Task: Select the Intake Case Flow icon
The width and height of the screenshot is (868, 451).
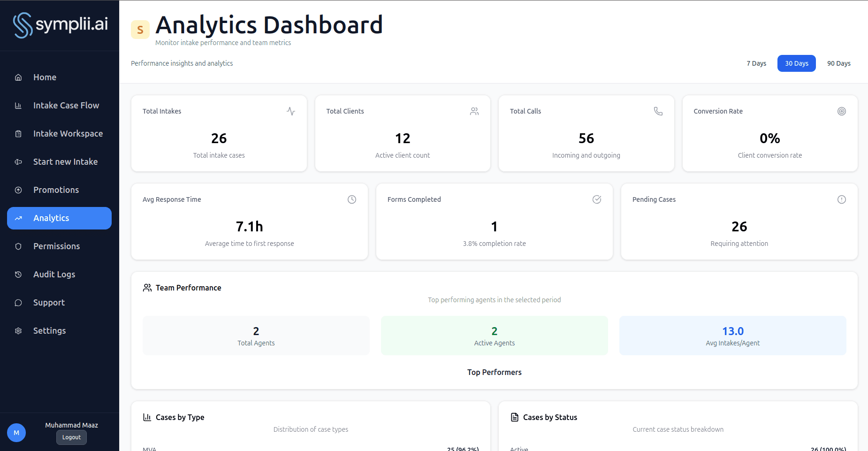Action: tap(18, 105)
